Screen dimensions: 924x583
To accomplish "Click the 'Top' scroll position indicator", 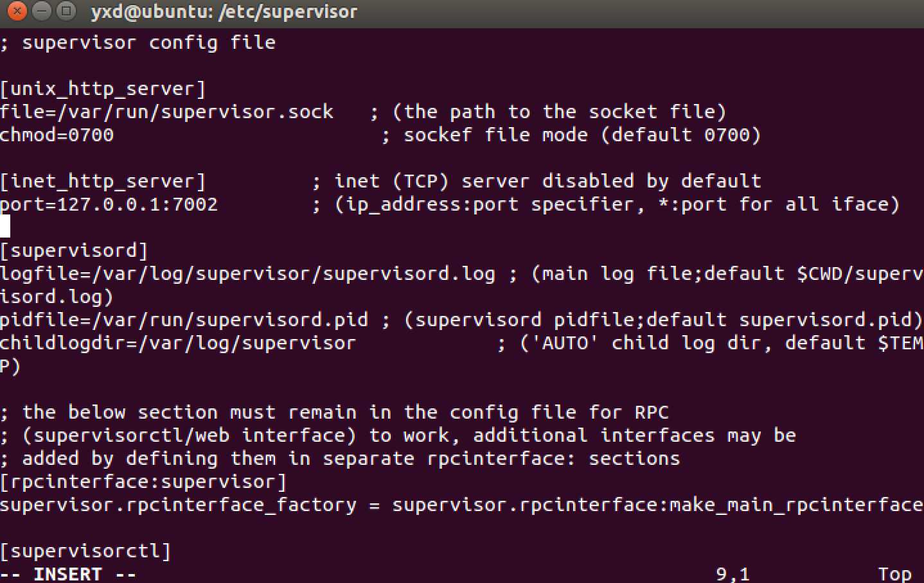I will coord(895,573).
